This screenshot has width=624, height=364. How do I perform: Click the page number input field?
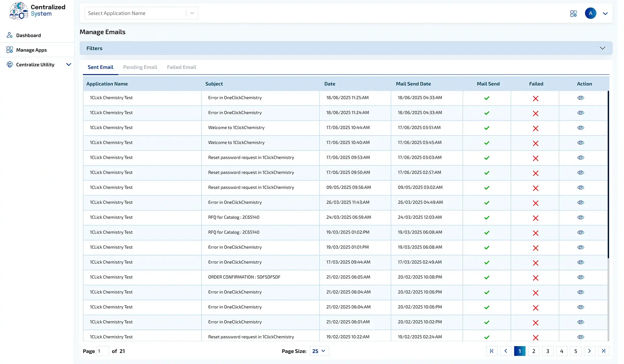pyautogui.click(x=103, y=351)
